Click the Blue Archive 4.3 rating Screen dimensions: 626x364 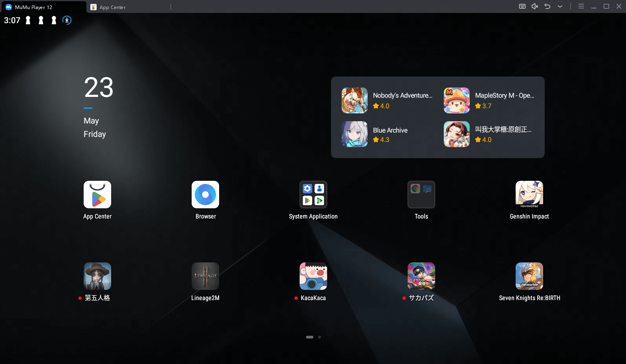(x=381, y=140)
